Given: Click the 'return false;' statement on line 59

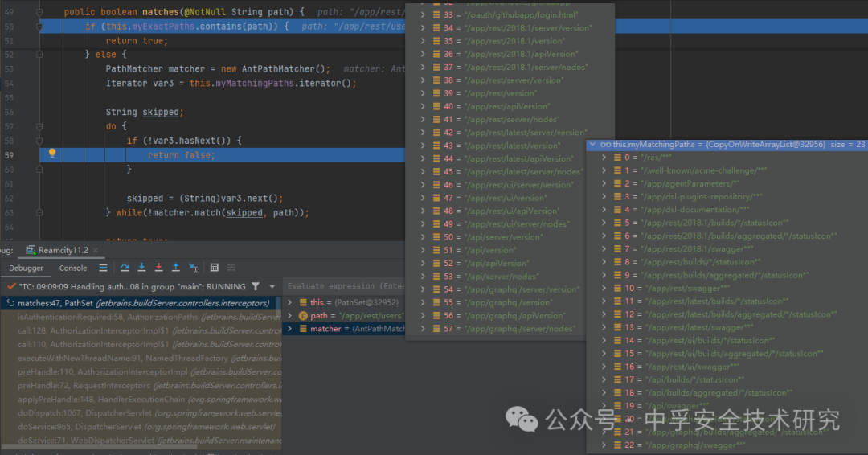Looking at the screenshot, I should click(x=181, y=155).
